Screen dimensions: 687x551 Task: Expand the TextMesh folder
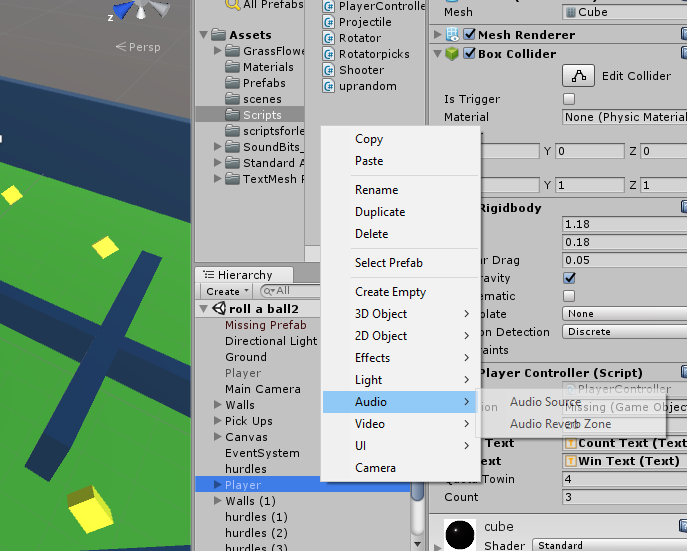(x=217, y=179)
